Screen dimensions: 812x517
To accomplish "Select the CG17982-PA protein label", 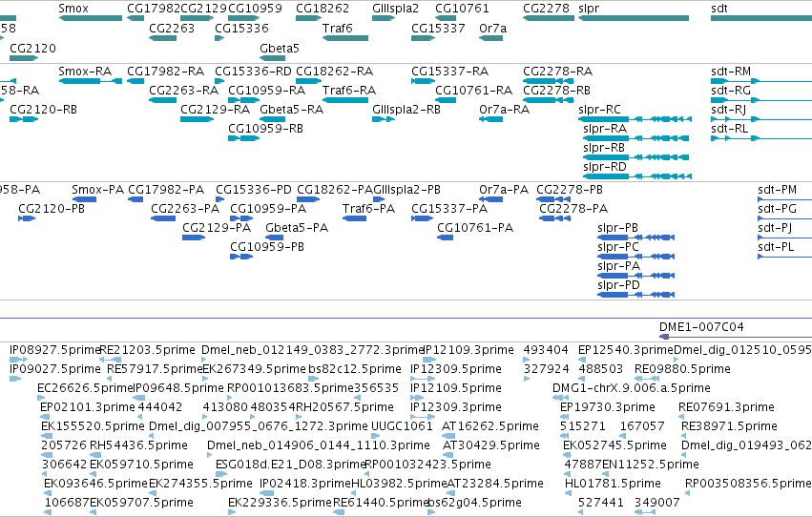I will coord(166,190).
